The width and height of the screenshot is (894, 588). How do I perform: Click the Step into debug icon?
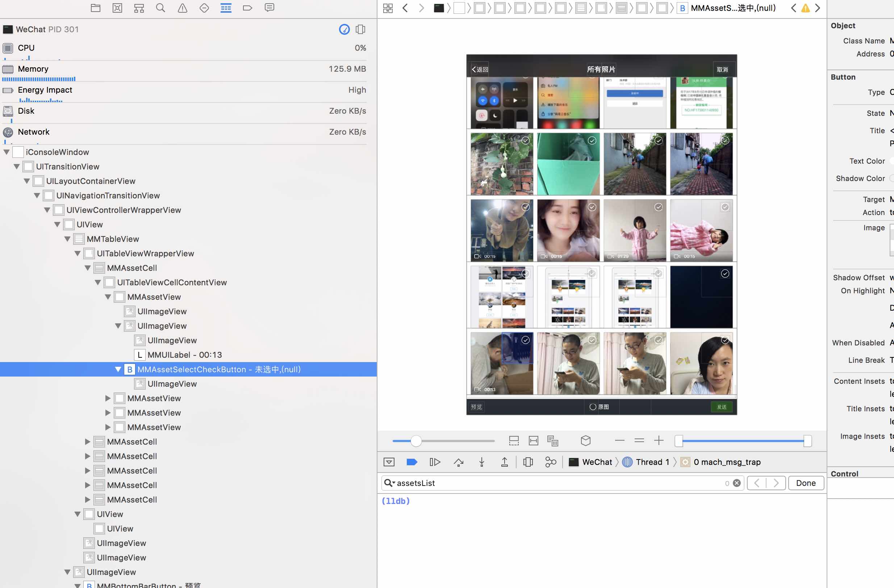tap(481, 462)
